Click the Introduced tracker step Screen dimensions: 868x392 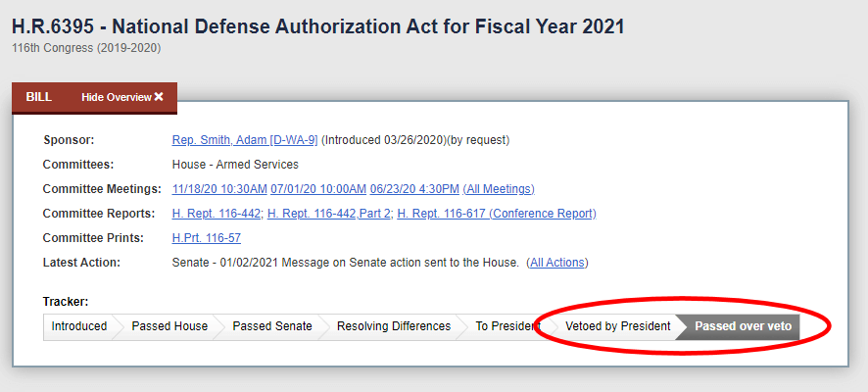coord(79,326)
